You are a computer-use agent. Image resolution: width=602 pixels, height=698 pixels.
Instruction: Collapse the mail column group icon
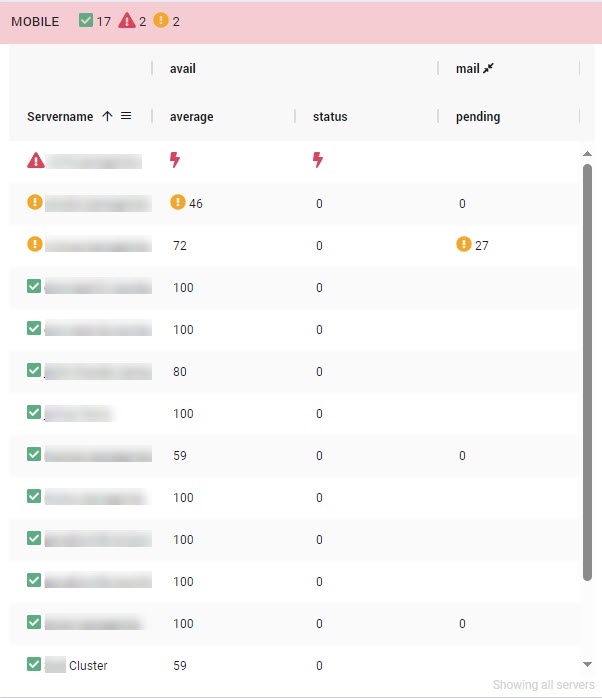pyautogui.click(x=488, y=68)
